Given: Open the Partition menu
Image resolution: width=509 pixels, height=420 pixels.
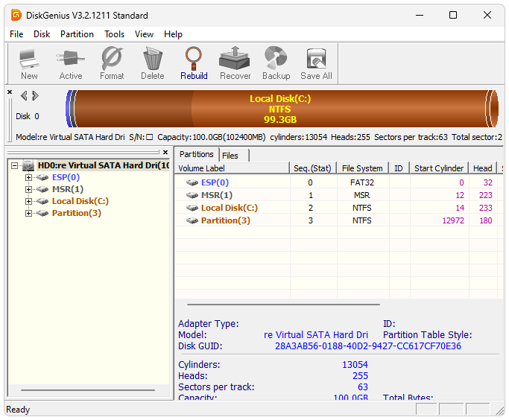Looking at the screenshot, I should click(x=77, y=34).
